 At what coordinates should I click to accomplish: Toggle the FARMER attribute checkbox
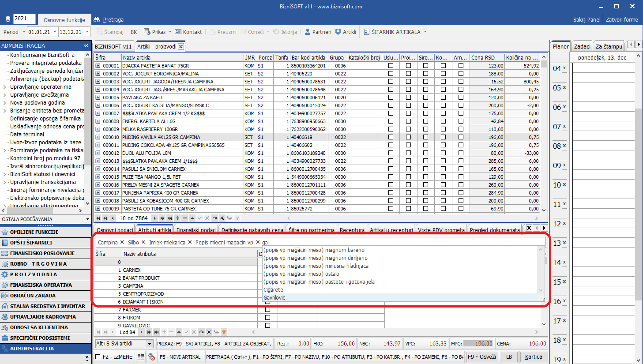pyautogui.click(x=267, y=310)
